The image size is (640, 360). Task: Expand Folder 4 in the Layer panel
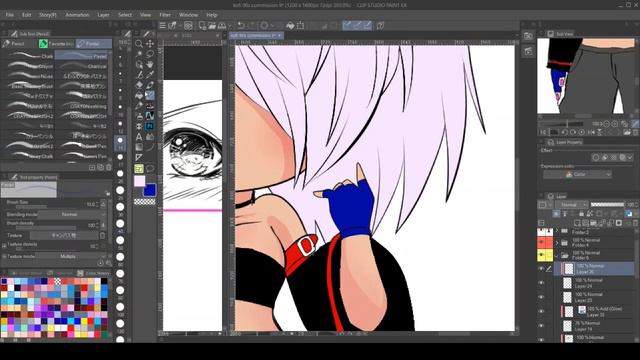tap(557, 243)
